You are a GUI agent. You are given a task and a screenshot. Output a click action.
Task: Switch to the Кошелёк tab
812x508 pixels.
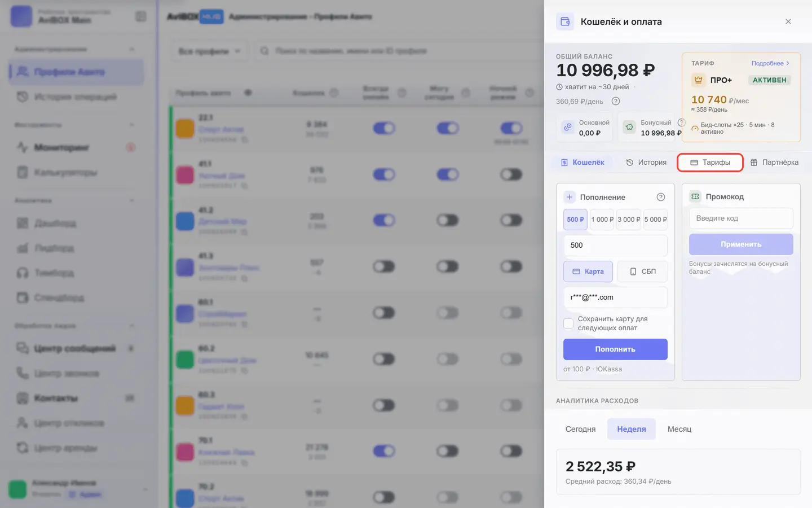pyautogui.click(x=582, y=163)
